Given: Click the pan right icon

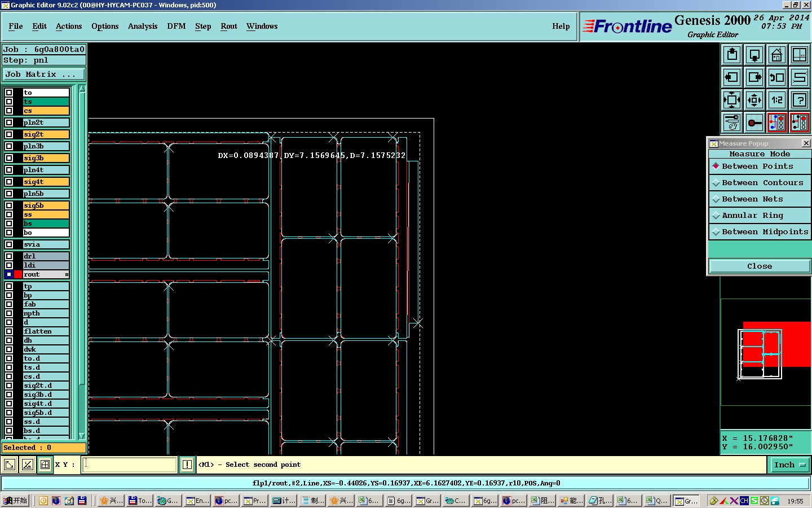Looking at the screenshot, I should click(754, 77).
